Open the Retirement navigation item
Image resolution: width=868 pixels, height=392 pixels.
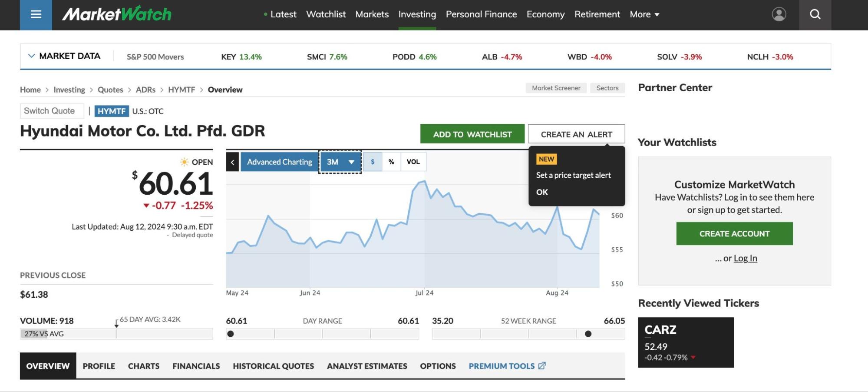597,14
